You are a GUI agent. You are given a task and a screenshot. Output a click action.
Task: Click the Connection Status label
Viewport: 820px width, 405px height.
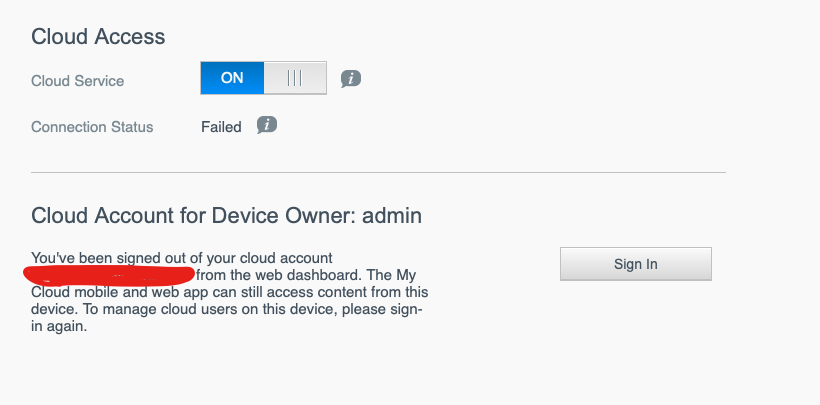[x=92, y=127]
